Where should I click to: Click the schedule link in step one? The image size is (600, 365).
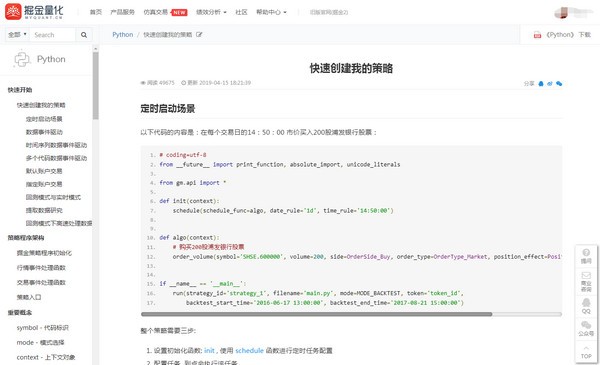[x=249, y=350]
